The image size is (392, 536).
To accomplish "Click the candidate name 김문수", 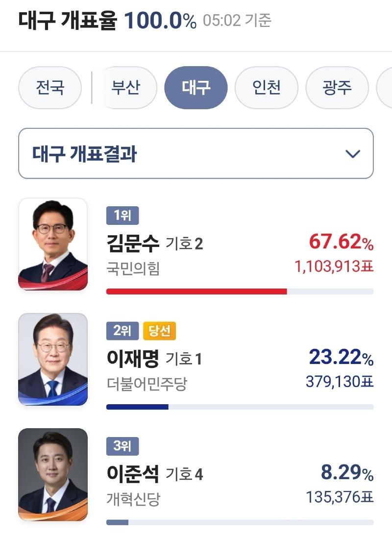I will click(x=133, y=243).
